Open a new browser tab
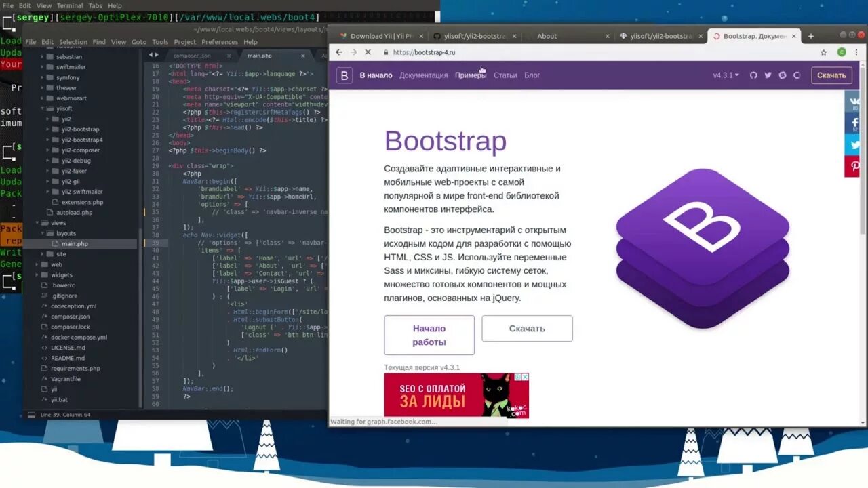This screenshot has height=488, width=868. 810,36
